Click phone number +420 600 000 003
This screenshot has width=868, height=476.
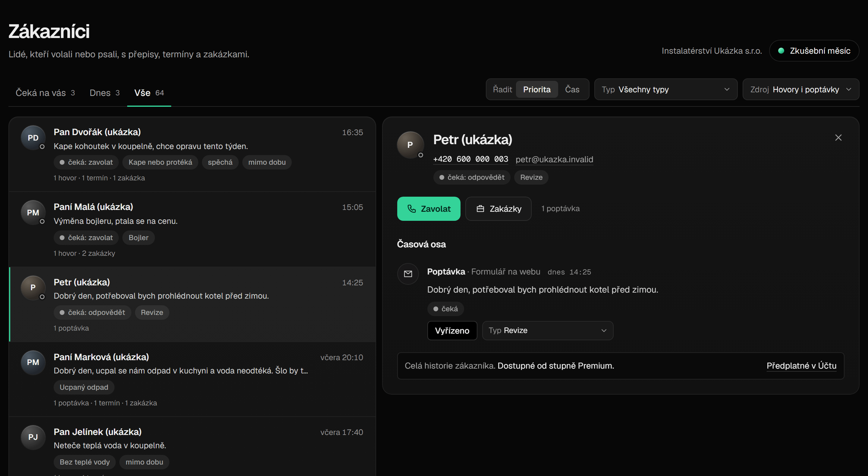[470, 159]
